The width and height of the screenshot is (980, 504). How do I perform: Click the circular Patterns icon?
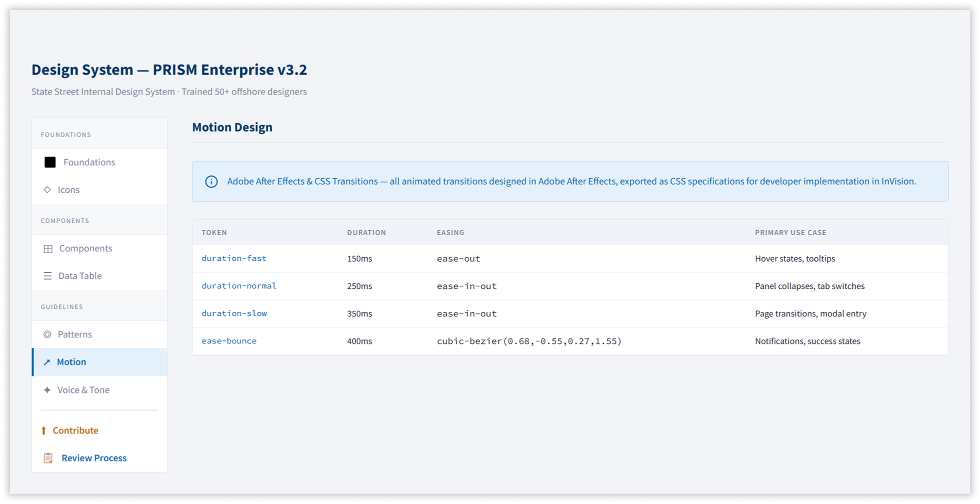pyautogui.click(x=47, y=334)
